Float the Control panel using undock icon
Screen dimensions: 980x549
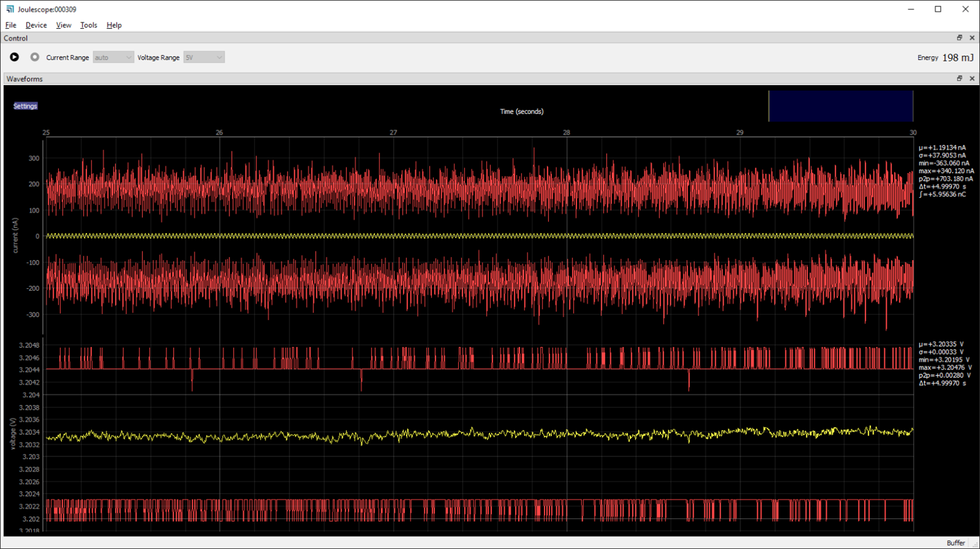[x=959, y=38]
